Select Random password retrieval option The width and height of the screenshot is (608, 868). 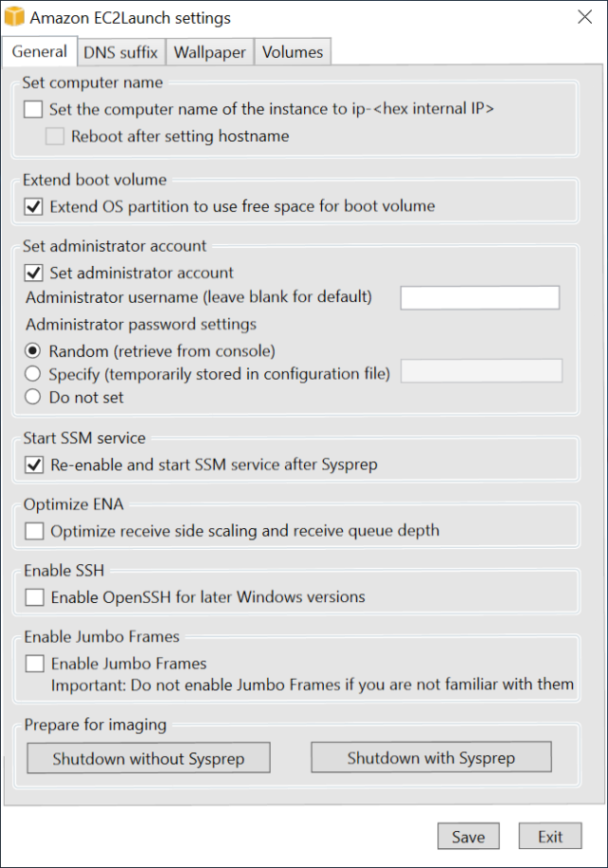[x=32, y=349]
